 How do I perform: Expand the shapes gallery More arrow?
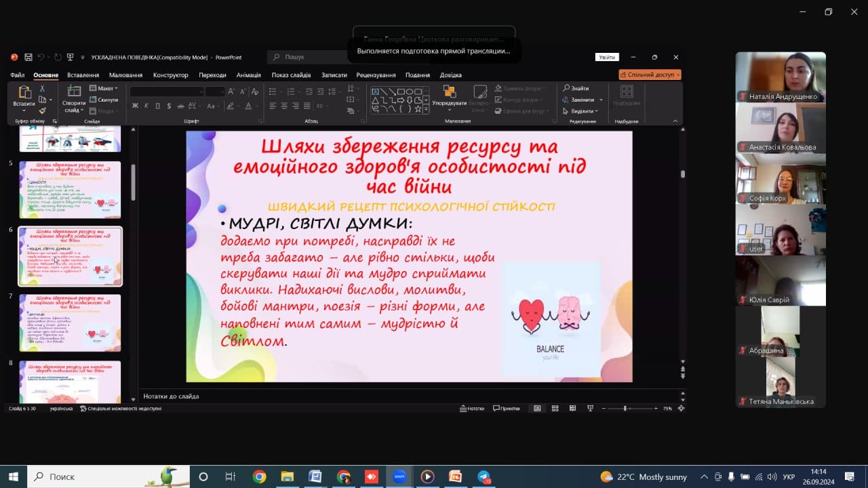[426, 109]
